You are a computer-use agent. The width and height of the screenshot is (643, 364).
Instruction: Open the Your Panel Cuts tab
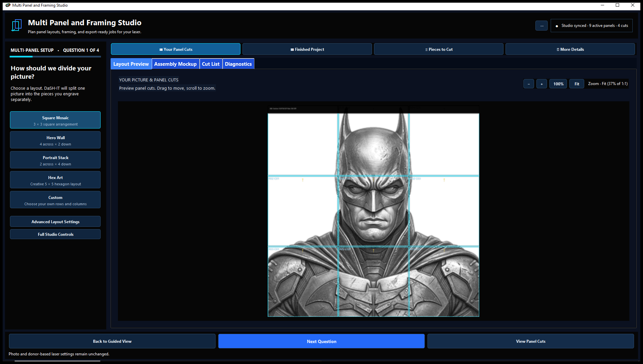(176, 49)
